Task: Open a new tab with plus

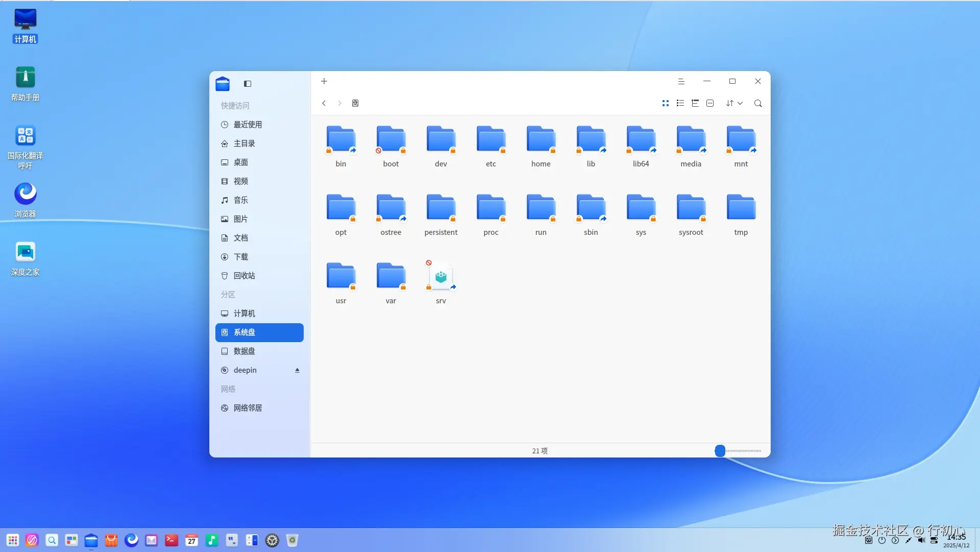Action: [324, 81]
